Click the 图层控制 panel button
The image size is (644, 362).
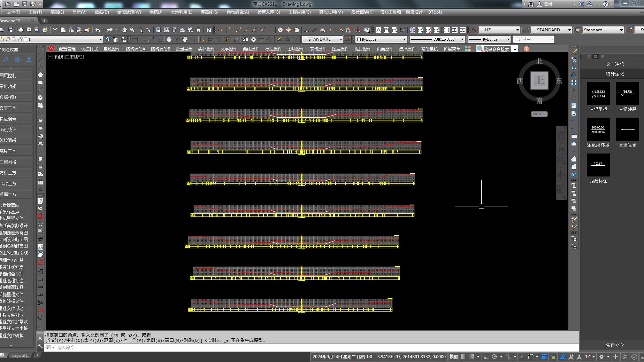pyautogui.click(x=16, y=76)
